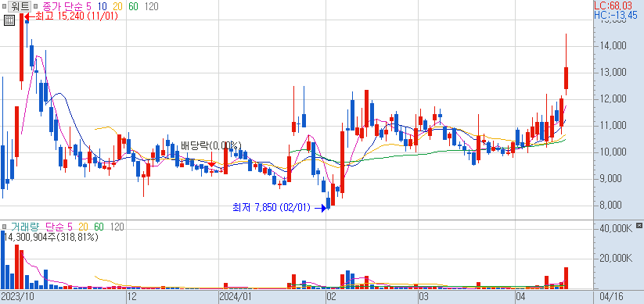
Task: Click the 최고 15,240 (11/01) high label
Action: [x=77, y=16]
